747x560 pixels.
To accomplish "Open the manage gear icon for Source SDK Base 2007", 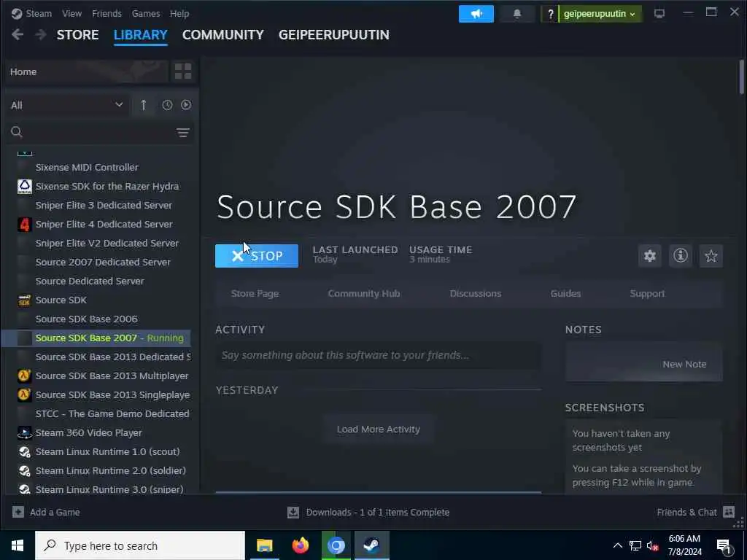I will pos(650,256).
